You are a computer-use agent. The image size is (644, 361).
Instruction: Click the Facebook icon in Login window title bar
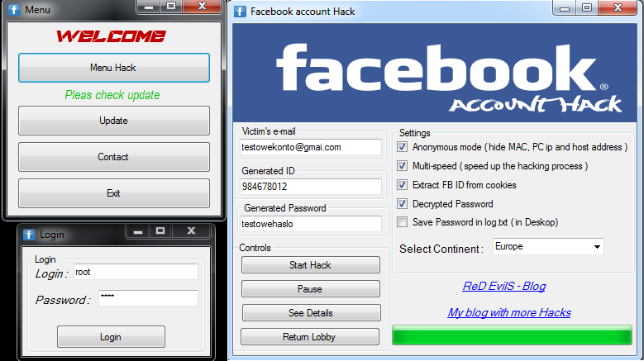(29, 235)
